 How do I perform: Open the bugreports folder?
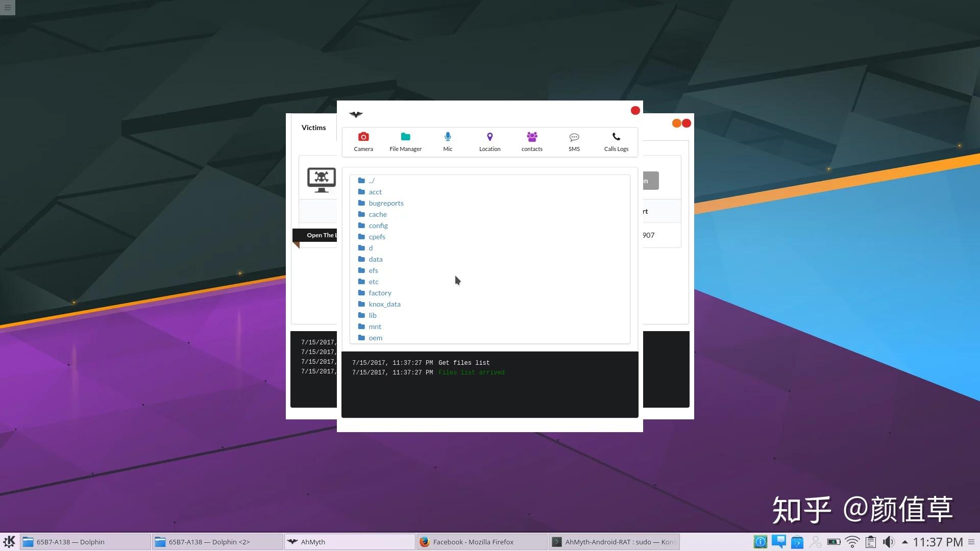[386, 203]
